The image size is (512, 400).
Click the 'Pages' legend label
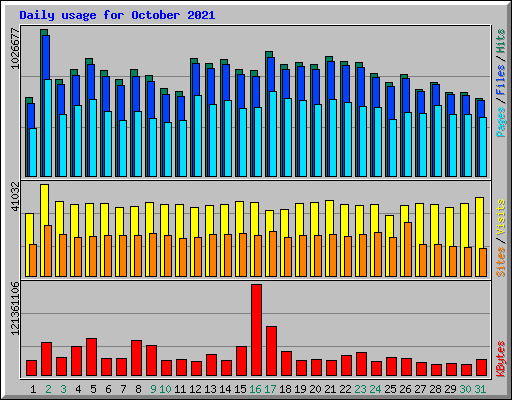[501, 122]
